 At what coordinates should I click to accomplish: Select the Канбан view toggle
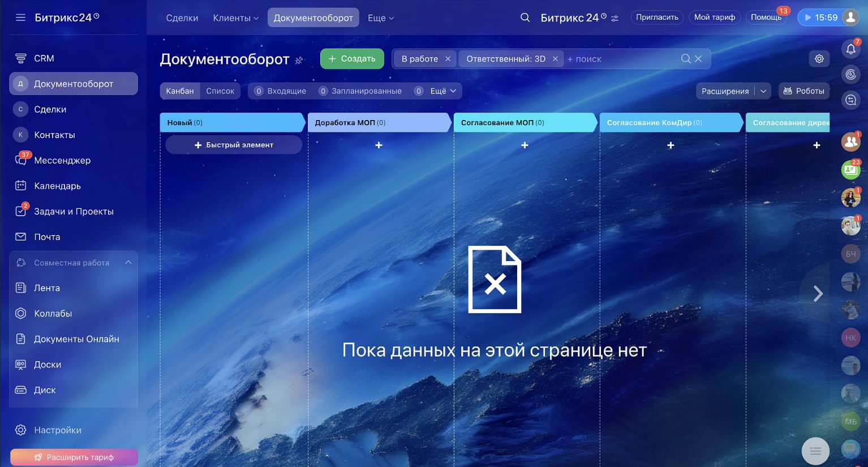[x=180, y=91]
